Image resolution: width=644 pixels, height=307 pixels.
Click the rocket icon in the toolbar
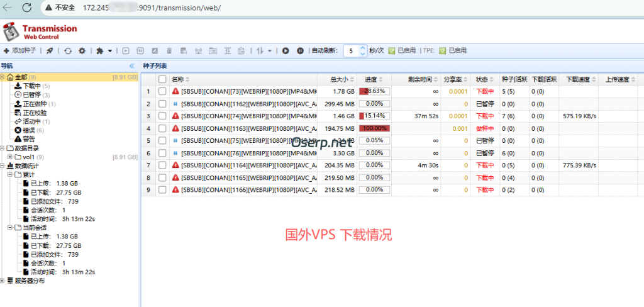pyautogui.click(x=49, y=50)
